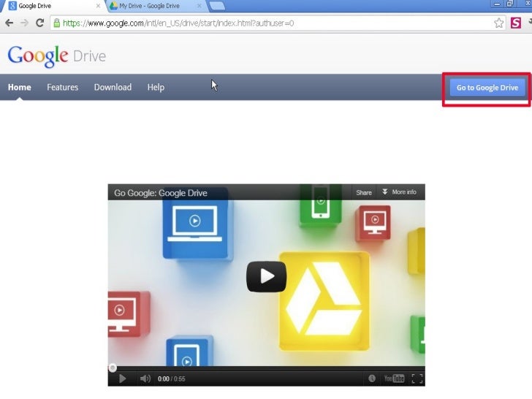This screenshot has height=399, width=532.
Task: Start the video with the large center play button
Action: pyautogui.click(x=266, y=276)
